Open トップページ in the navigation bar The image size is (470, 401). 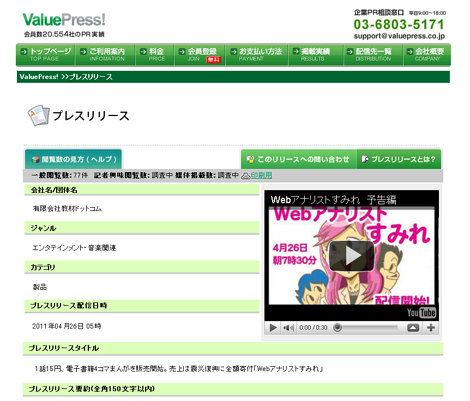[46, 55]
